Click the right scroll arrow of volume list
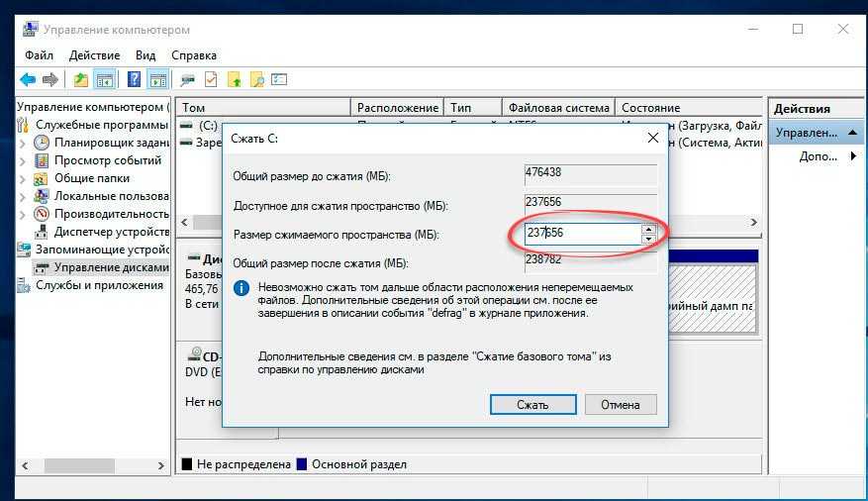 (x=753, y=222)
